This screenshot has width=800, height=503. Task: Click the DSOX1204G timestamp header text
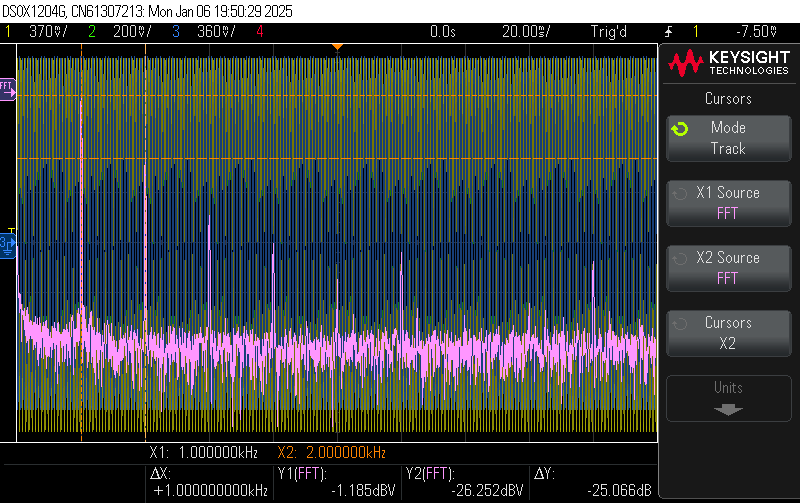(147, 11)
